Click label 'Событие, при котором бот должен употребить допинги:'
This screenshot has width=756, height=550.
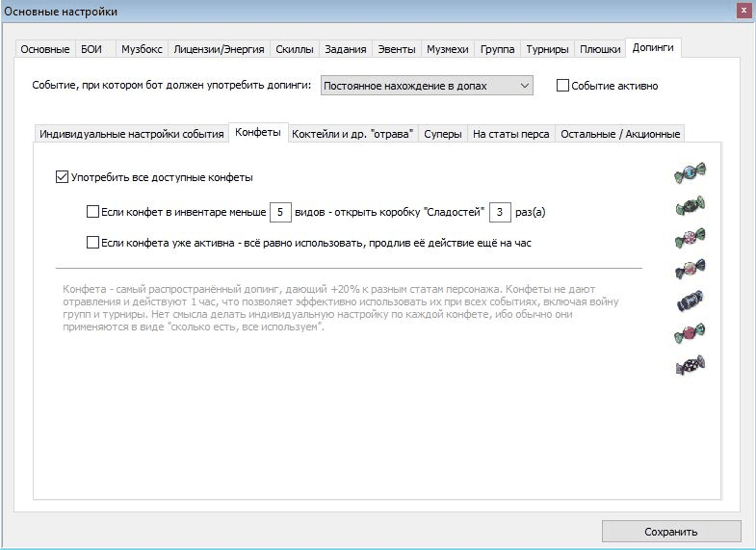[x=171, y=86]
